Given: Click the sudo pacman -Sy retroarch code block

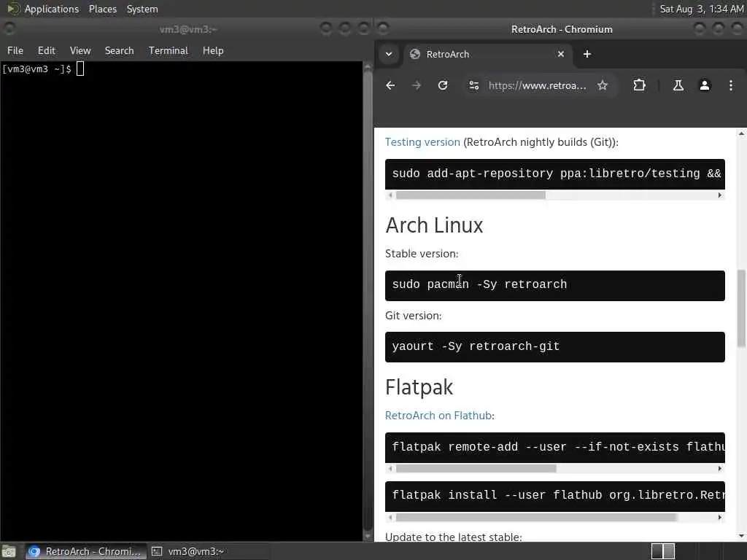Looking at the screenshot, I should tap(554, 286).
